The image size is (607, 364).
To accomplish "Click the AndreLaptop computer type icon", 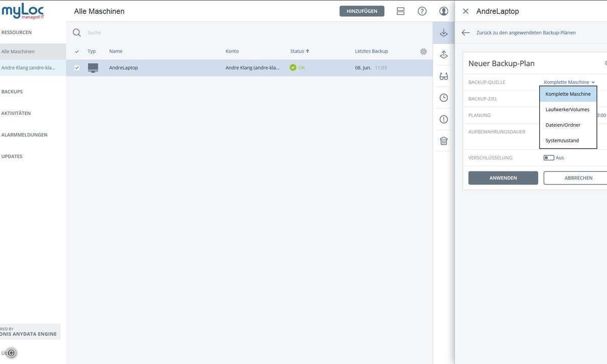I will click(x=93, y=68).
